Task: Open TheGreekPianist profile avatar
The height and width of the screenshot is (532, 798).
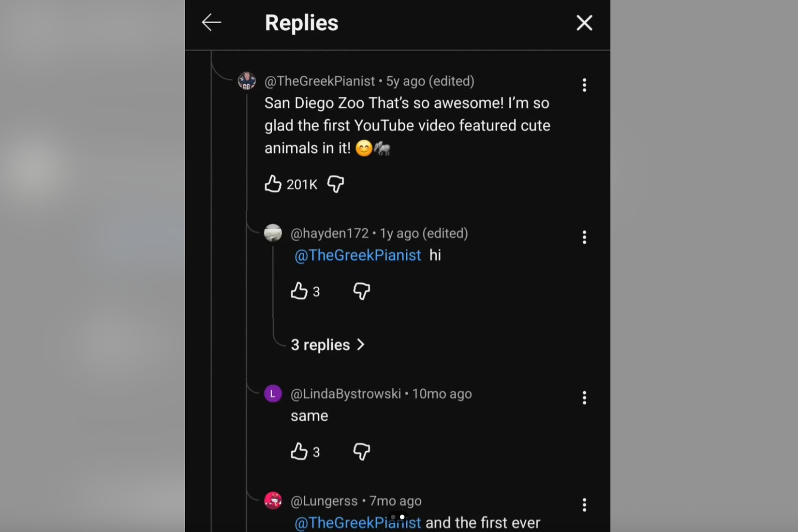Action: pyautogui.click(x=247, y=81)
